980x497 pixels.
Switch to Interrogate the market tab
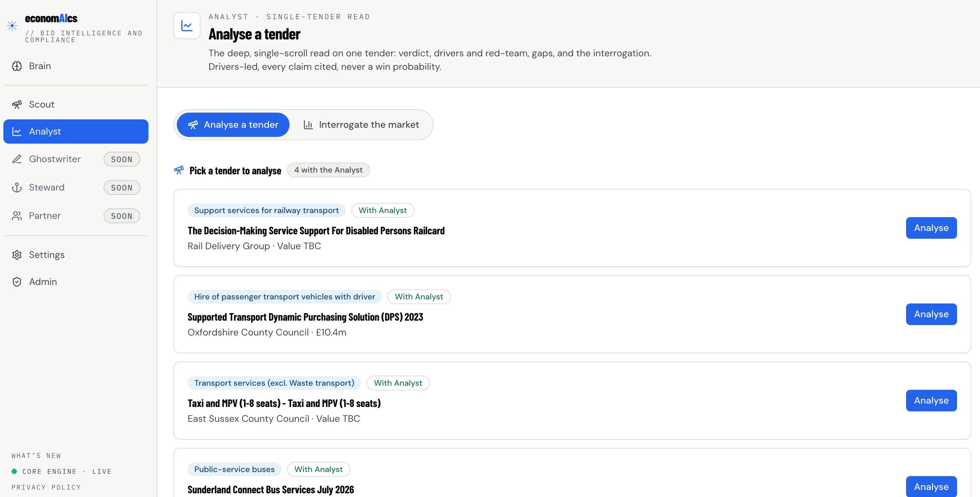click(x=361, y=125)
